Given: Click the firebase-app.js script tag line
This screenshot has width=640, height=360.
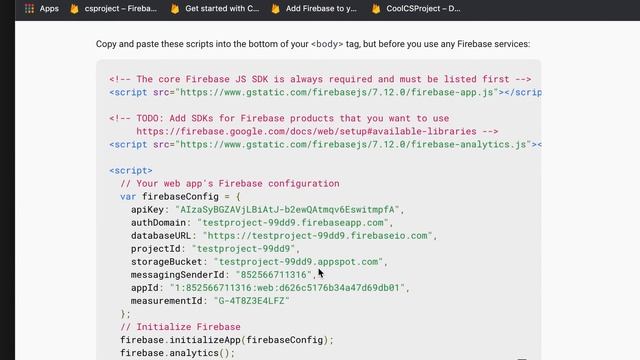Looking at the screenshot, I should coord(325,92).
